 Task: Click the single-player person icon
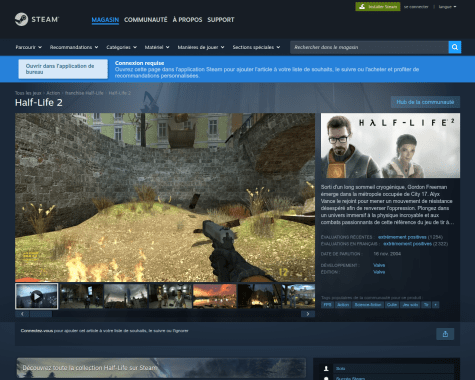click(326, 368)
